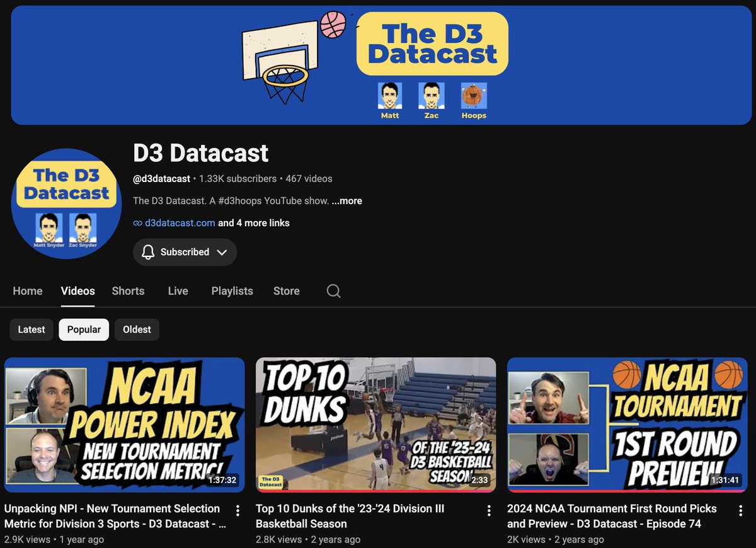This screenshot has width=756, height=548.
Task: Click the 467 videos count text
Action: 309,179
